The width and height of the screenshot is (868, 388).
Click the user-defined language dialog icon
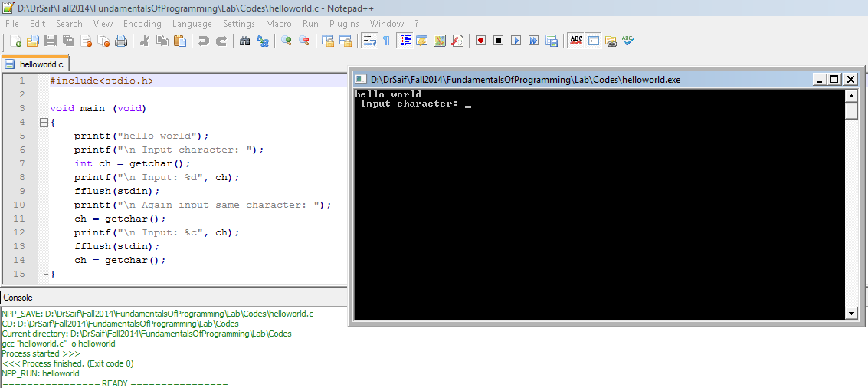click(422, 41)
